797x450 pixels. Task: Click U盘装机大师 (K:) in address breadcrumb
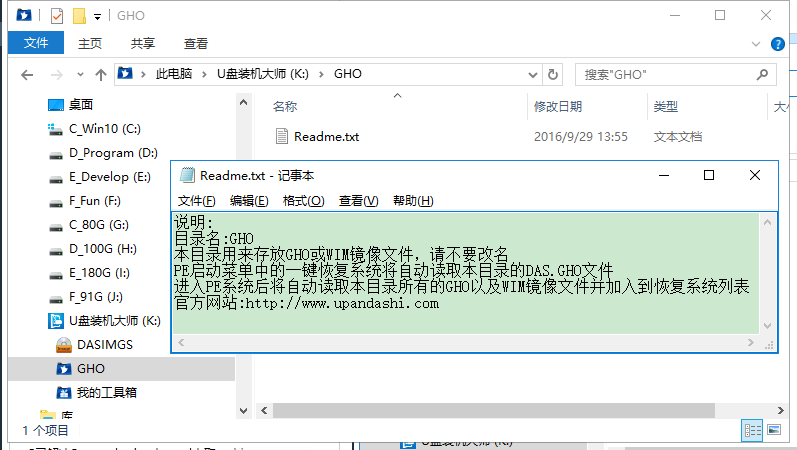pos(263,74)
